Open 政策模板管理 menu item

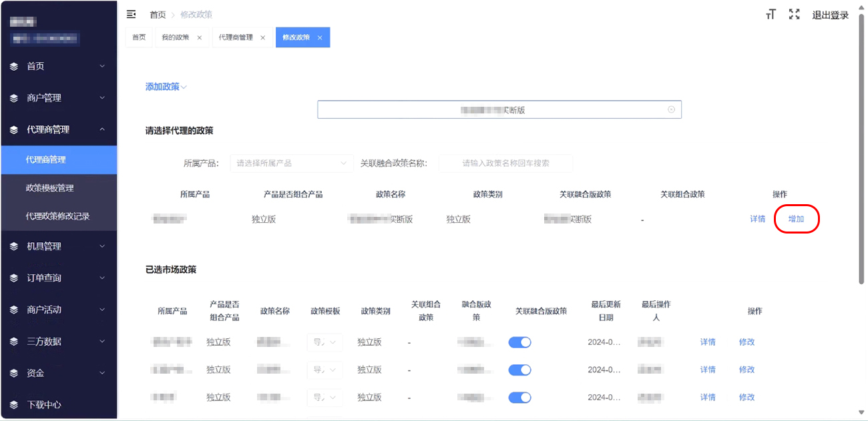[49, 188]
